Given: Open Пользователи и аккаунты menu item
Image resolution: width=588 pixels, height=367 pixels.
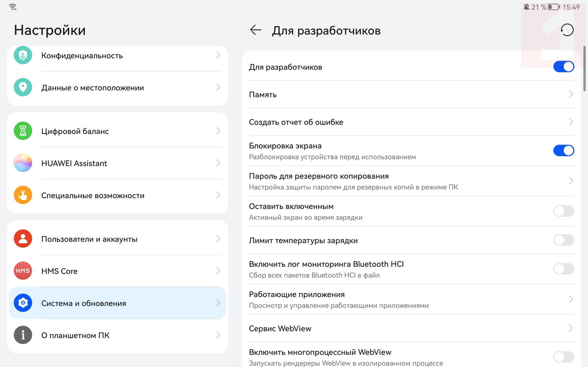Looking at the screenshot, I should click(118, 239).
